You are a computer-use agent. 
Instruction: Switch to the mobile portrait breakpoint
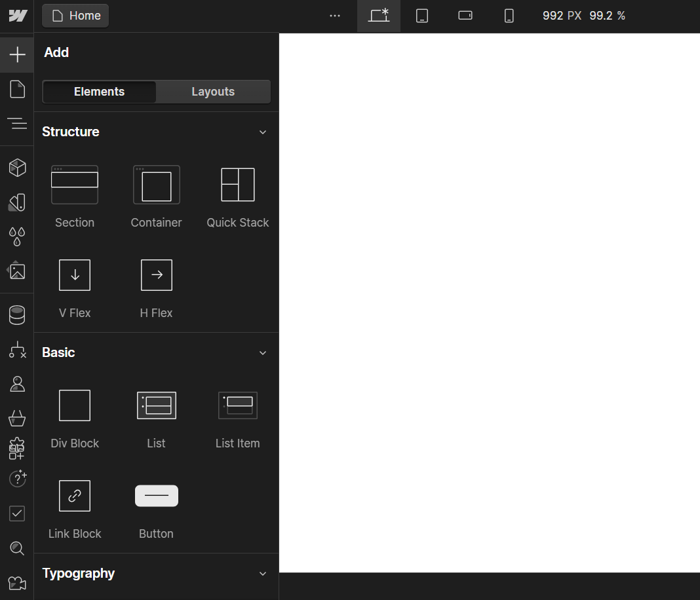509,16
